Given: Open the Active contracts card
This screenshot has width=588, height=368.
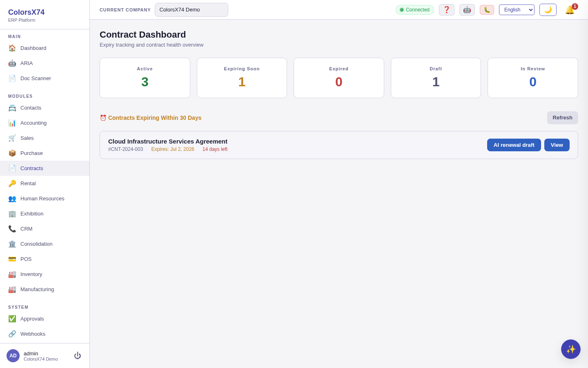Looking at the screenshot, I should (x=145, y=78).
